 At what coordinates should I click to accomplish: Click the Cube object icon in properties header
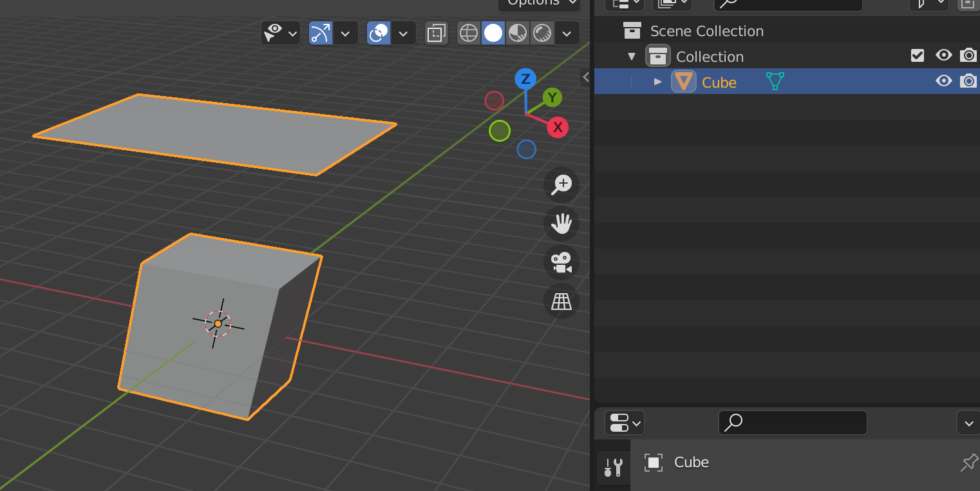(654, 462)
